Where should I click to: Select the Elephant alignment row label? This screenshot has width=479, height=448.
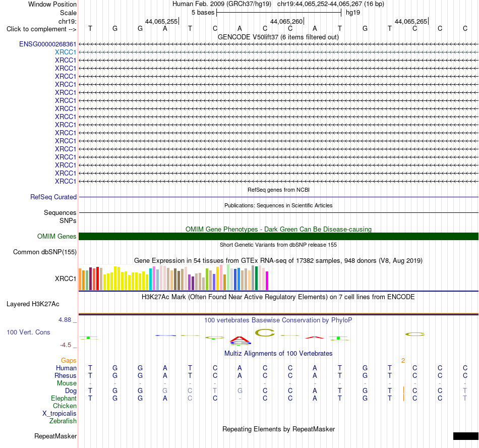[x=64, y=398]
